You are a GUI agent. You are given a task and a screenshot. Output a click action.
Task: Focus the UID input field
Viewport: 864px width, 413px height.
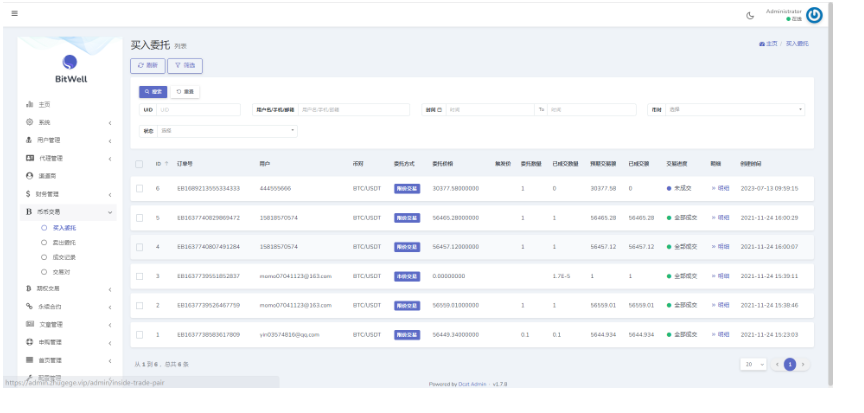[x=198, y=110]
